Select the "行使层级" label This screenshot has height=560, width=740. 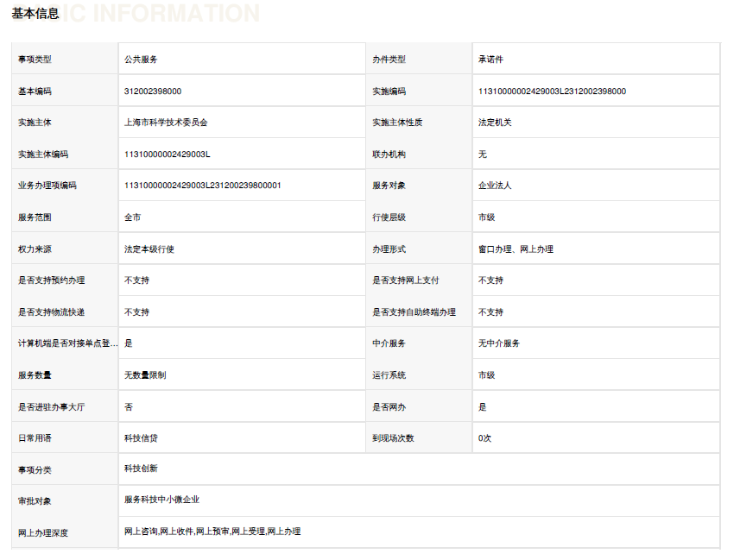coord(389,217)
